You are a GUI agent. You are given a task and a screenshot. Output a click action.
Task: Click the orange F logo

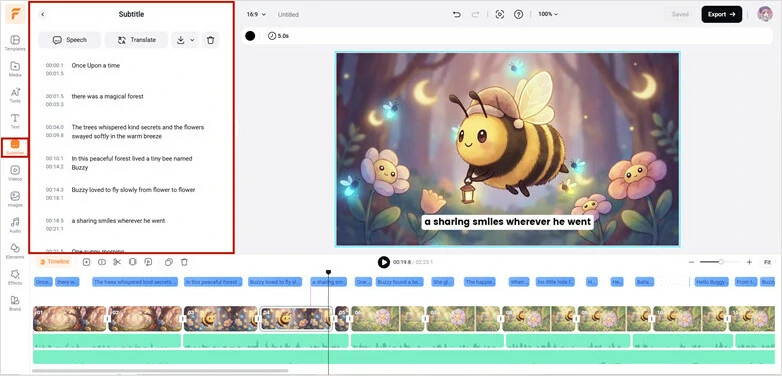(x=15, y=14)
